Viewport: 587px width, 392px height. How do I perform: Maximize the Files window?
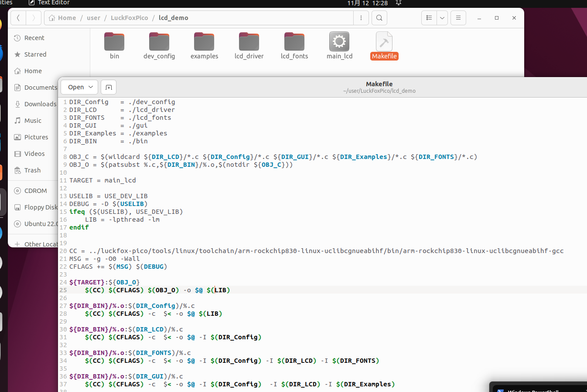pos(497,18)
